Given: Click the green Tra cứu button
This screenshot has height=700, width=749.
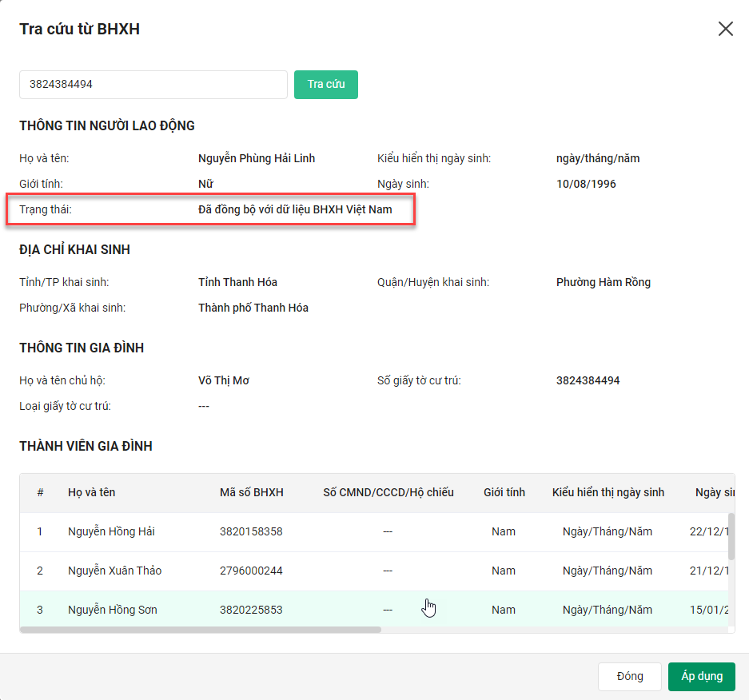Looking at the screenshot, I should 326,85.
